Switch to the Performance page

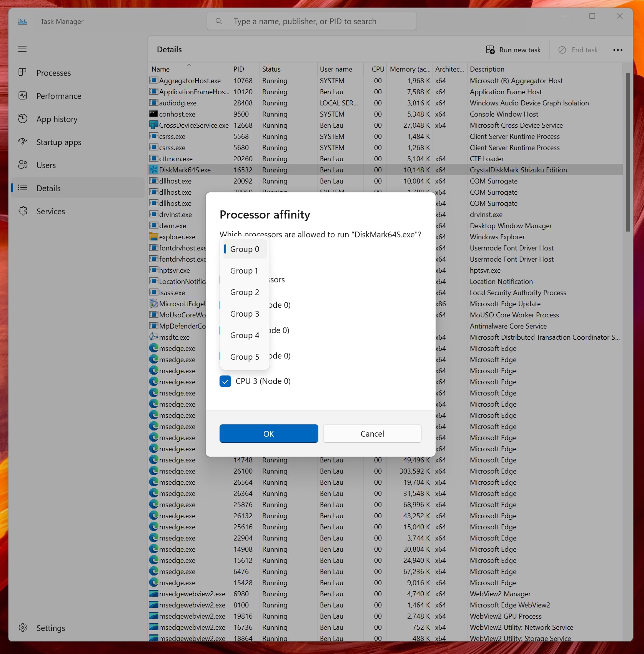tap(78, 96)
